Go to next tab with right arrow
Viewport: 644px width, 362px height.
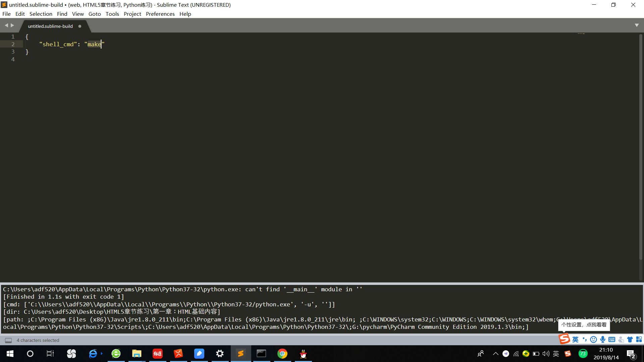coord(12,25)
